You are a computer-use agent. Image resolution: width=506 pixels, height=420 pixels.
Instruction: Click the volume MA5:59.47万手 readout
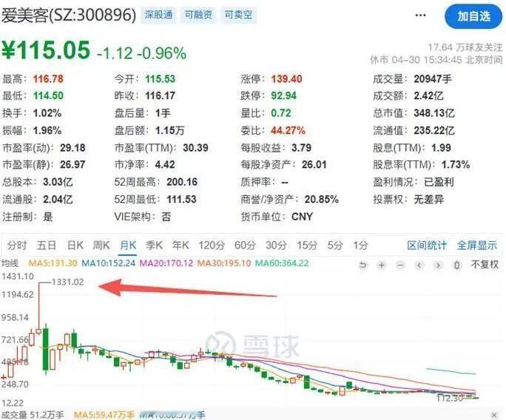(104, 415)
